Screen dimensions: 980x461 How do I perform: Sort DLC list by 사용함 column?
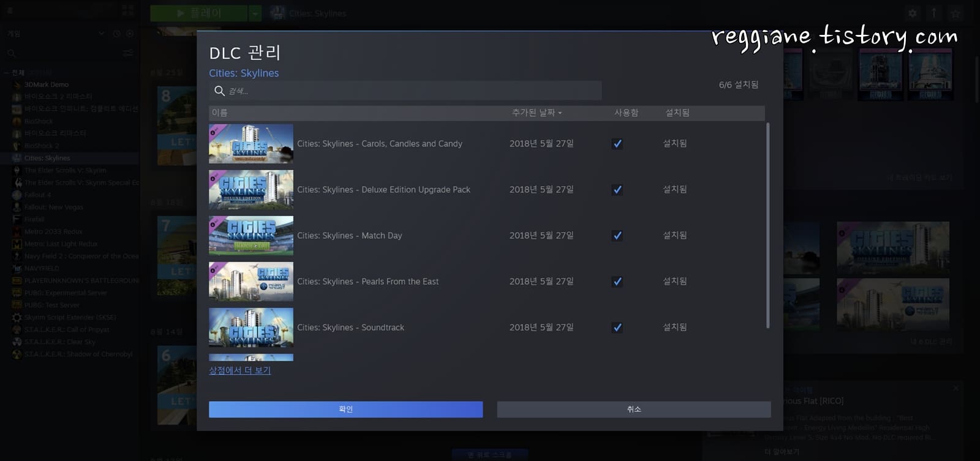pos(626,113)
